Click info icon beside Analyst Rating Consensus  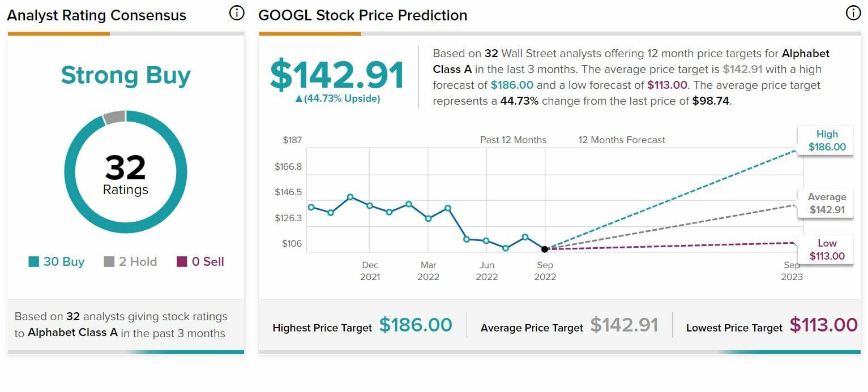point(237,13)
